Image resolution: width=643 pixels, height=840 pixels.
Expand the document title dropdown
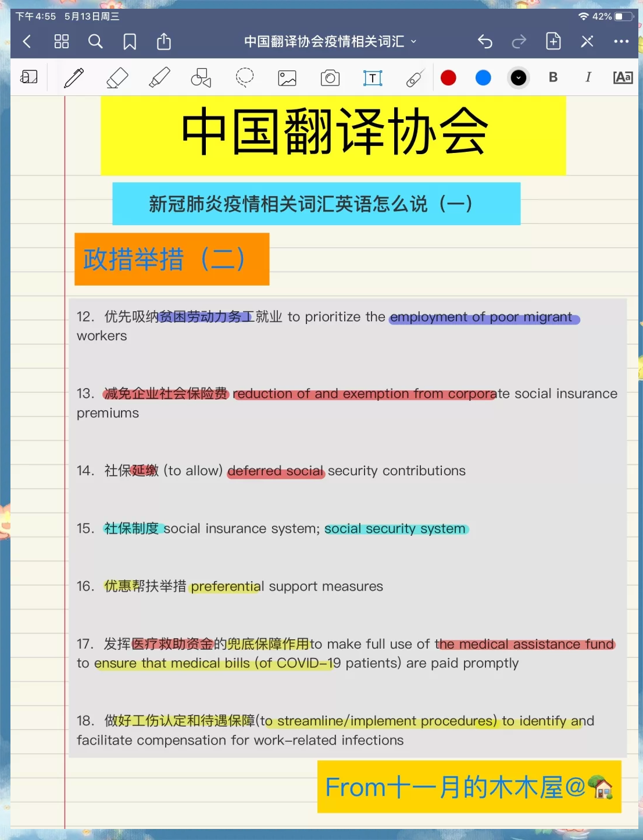413,42
